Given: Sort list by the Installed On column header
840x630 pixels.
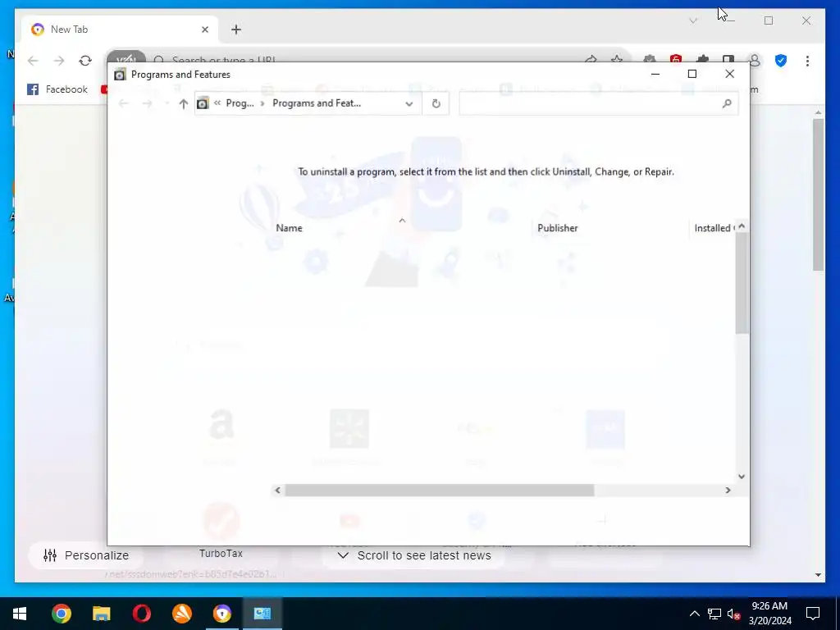Looking at the screenshot, I should pyautogui.click(x=713, y=228).
